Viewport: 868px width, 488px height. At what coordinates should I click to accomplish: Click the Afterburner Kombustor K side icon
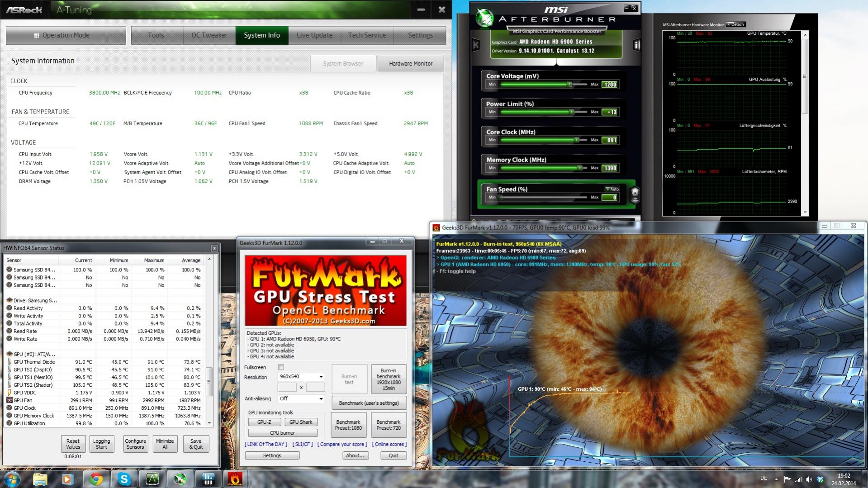(x=476, y=45)
